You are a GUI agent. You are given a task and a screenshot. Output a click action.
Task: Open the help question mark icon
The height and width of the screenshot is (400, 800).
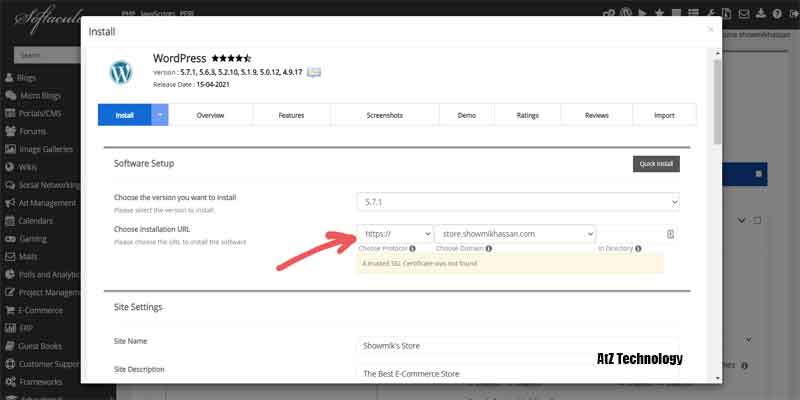pyautogui.click(x=777, y=14)
